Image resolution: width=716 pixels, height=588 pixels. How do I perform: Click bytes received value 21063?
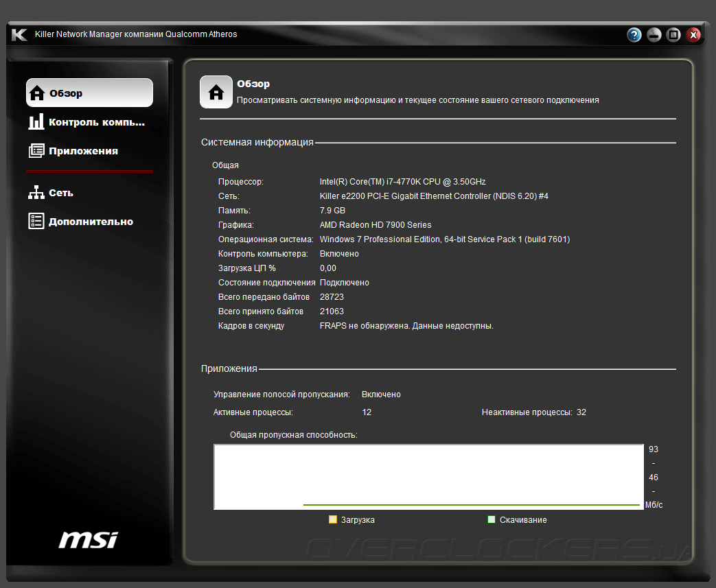coord(332,311)
